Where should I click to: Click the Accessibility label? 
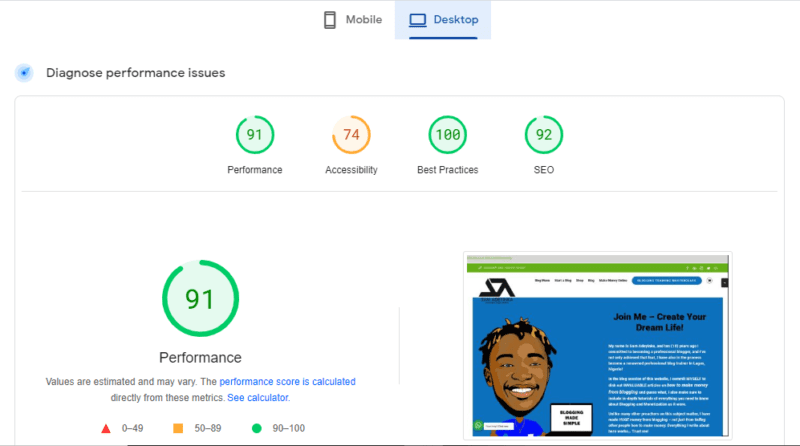[351, 170]
